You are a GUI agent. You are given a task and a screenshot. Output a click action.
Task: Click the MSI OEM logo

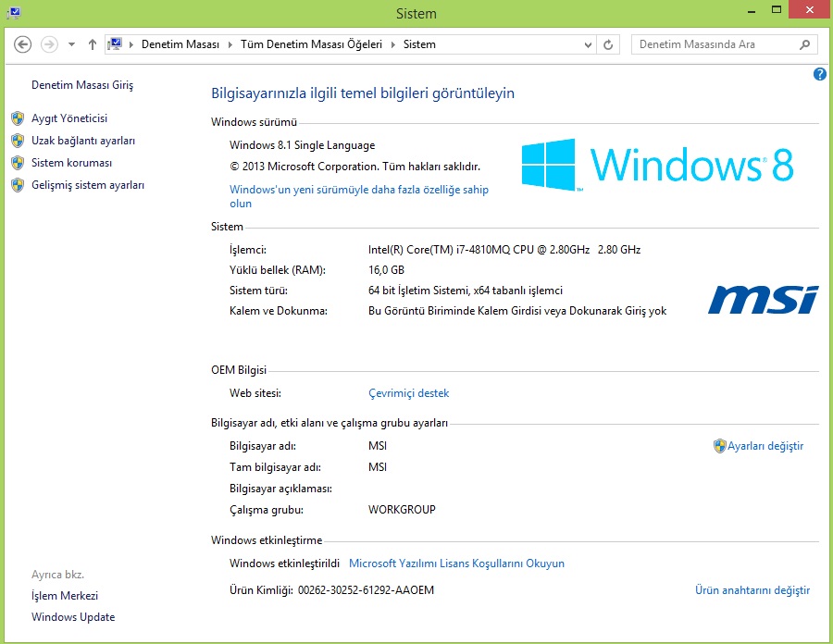coord(763,300)
